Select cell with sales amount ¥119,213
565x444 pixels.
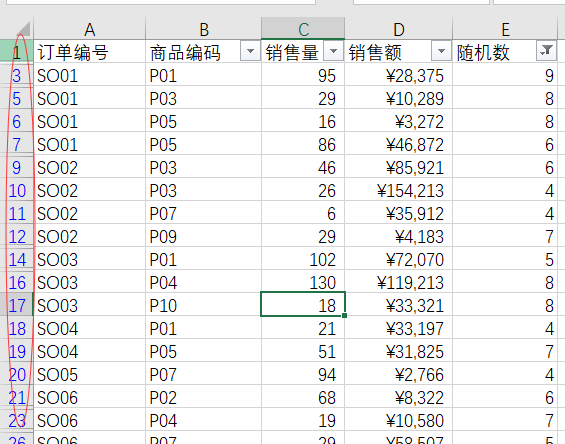399,282
